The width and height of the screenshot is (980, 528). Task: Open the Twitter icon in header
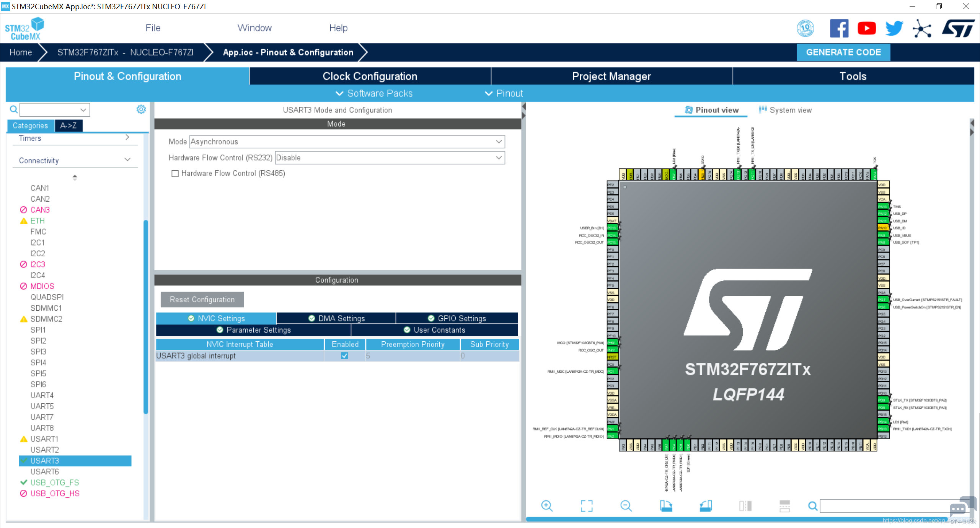click(x=894, y=28)
